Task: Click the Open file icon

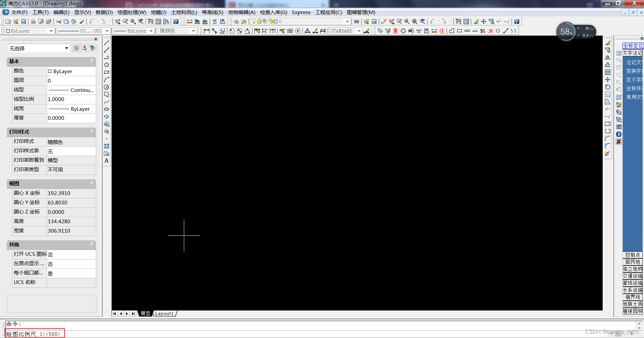Action: 16,21
